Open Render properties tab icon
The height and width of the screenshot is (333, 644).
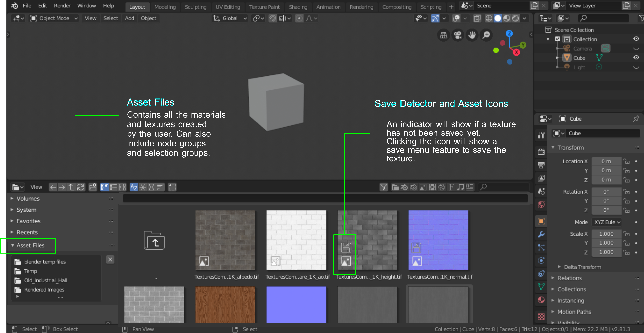point(541,151)
